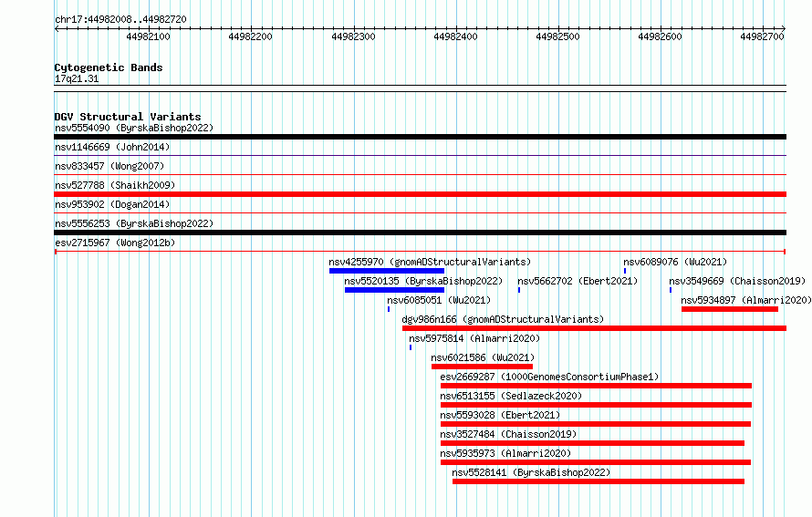Select nsv3549669 (Chaisson2019) label
The height and width of the screenshot is (517, 812).
(x=737, y=281)
